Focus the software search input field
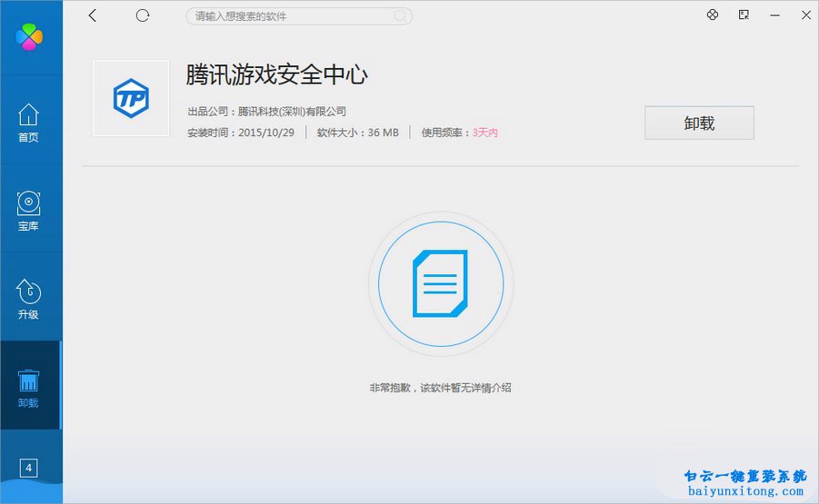 click(299, 16)
